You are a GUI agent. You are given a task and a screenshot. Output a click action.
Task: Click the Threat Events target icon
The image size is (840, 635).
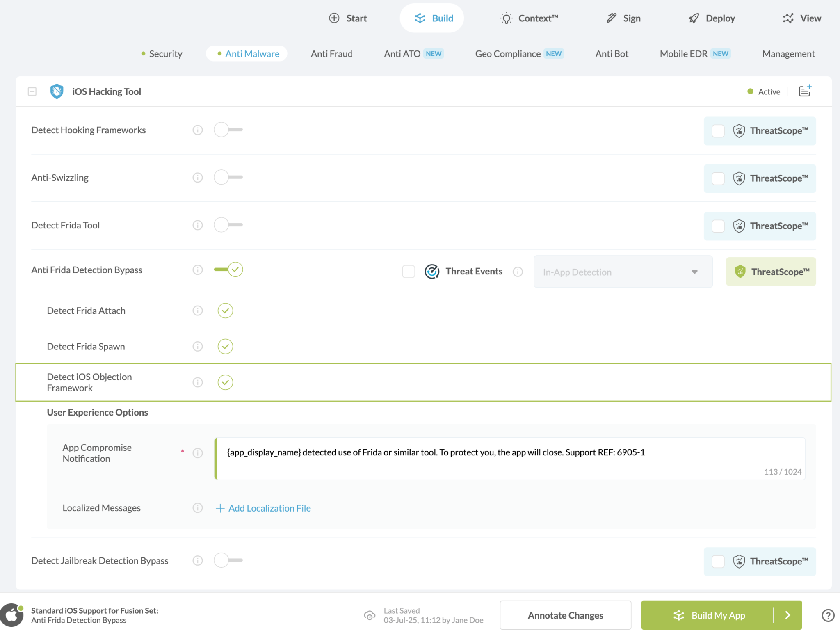click(x=432, y=271)
